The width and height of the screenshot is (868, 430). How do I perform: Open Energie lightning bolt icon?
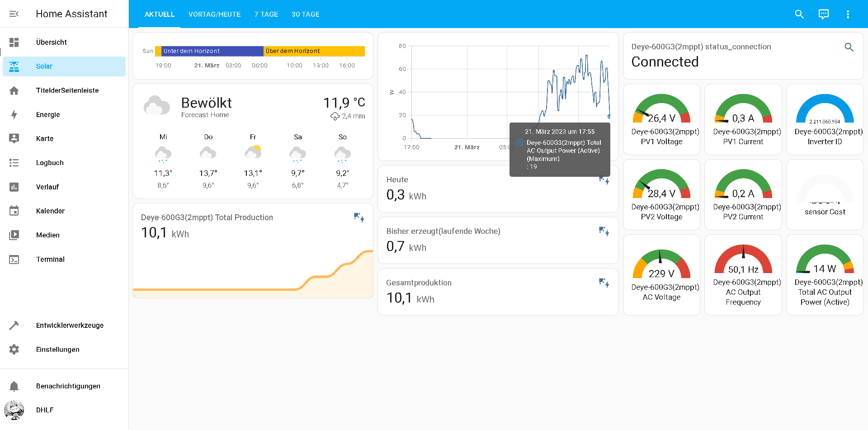pos(14,115)
